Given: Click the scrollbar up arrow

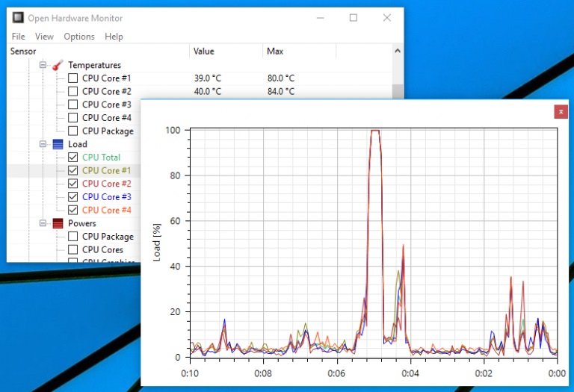Looking at the screenshot, I should [398, 52].
